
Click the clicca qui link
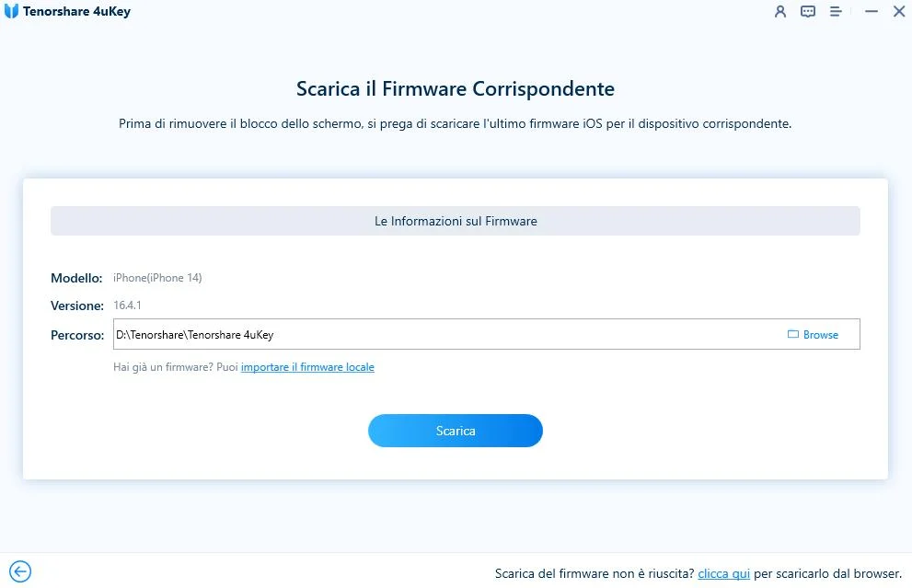tap(723, 572)
